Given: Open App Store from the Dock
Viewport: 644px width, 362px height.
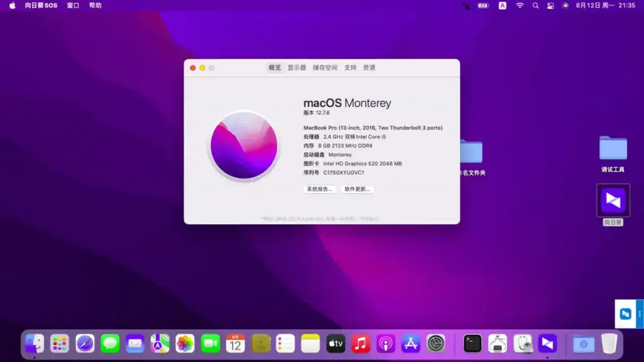Looking at the screenshot, I should tap(411, 344).
